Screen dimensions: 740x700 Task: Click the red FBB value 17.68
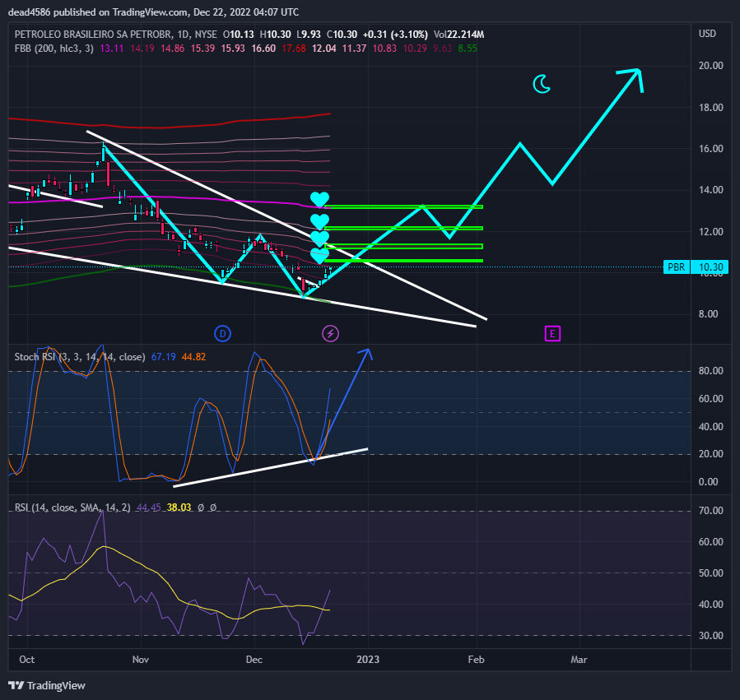click(294, 48)
